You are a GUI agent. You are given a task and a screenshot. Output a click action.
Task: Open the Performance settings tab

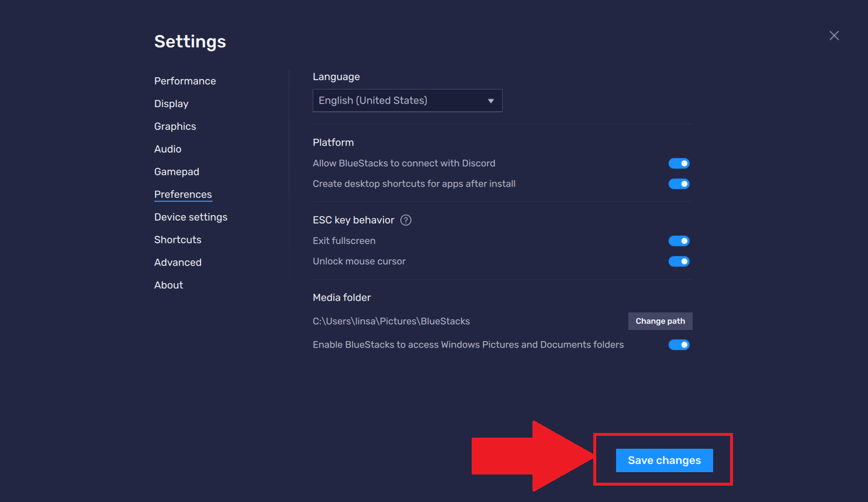185,81
